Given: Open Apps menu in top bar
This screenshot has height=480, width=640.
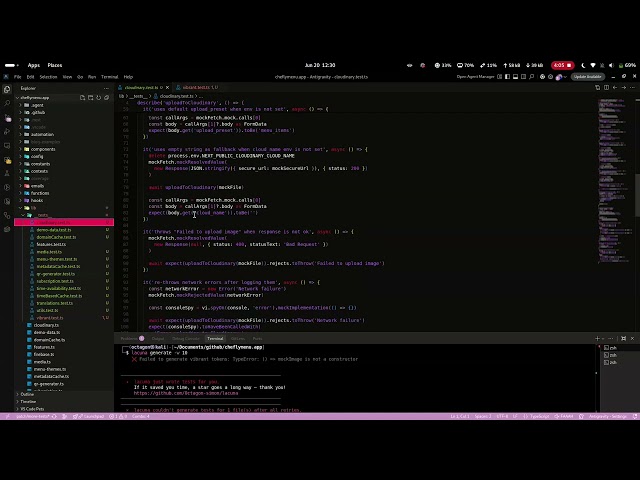Looking at the screenshot, I should coord(33,65).
